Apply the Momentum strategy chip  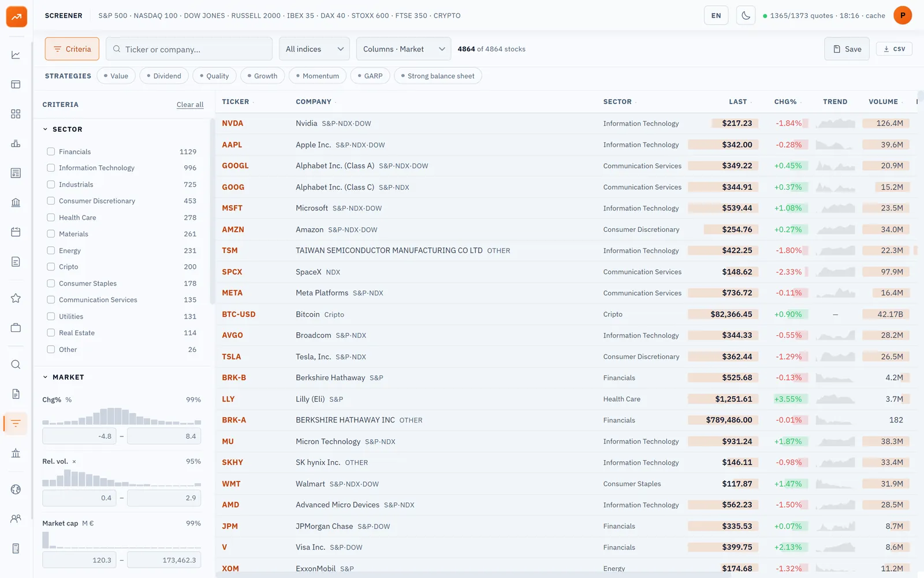click(x=318, y=76)
